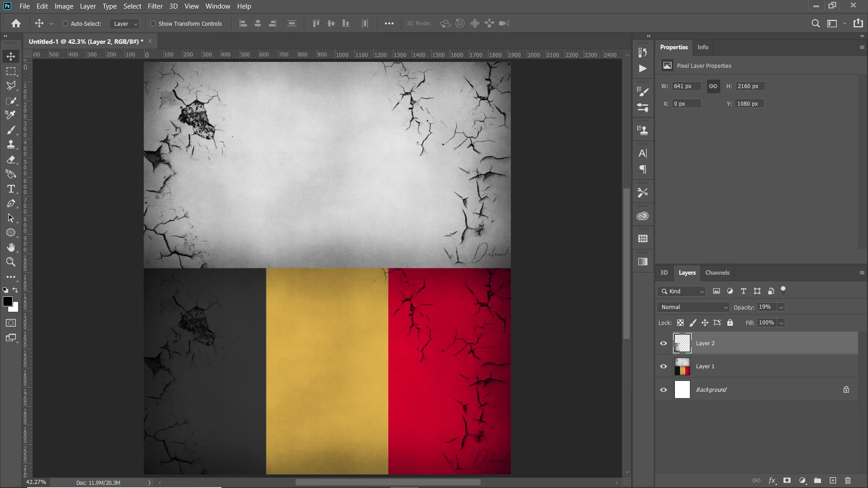Open the Info panel tab
The image size is (868, 488).
click(703, 47)
